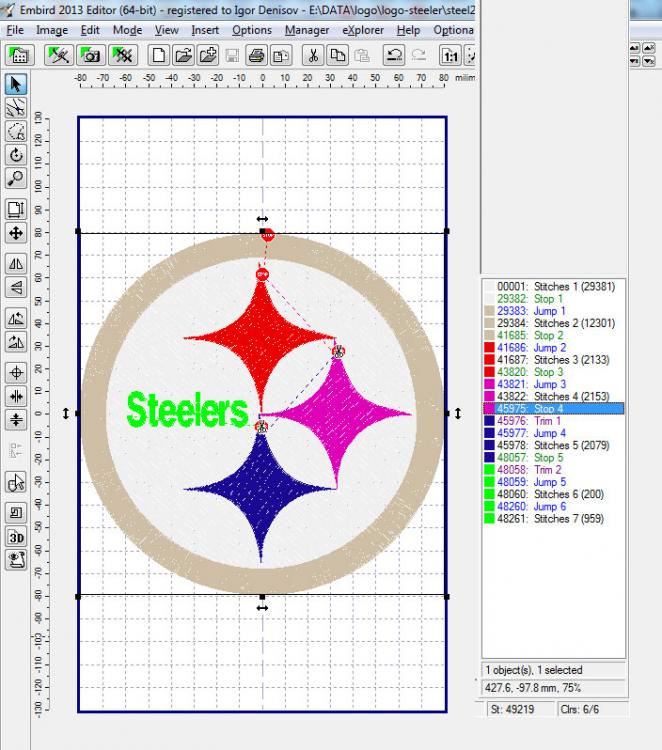Choose the scissors Split tool in left toolbar

pos(16,108)
